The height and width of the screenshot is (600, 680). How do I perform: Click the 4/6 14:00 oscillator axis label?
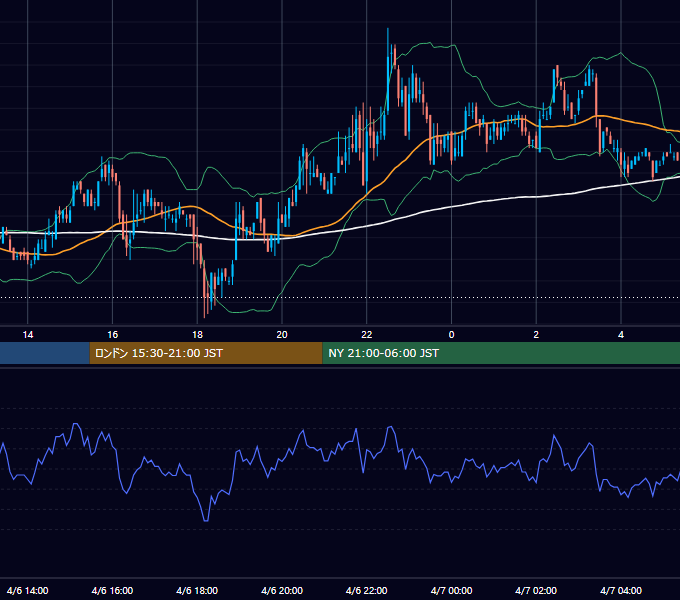(28, 590)
